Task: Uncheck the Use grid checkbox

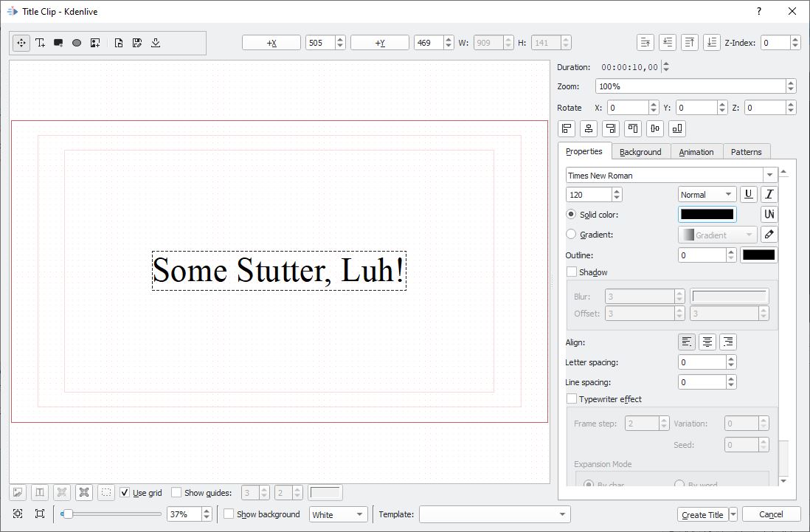Action: 125,493
